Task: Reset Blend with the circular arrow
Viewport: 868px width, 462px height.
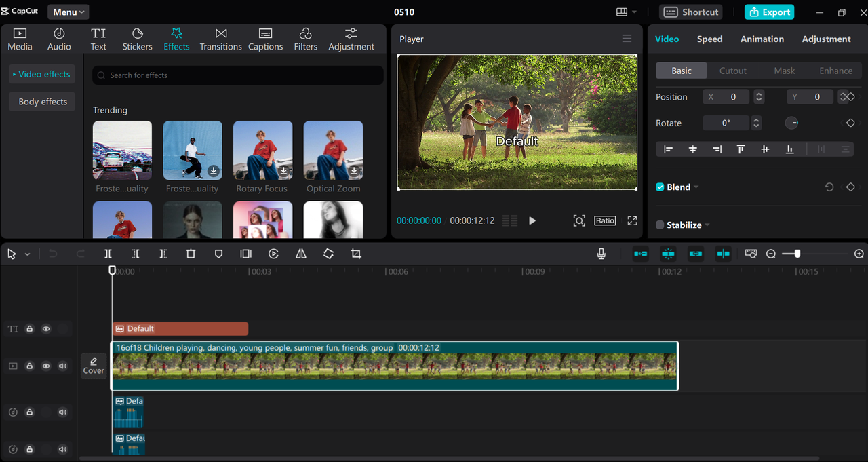Action: click(x=829, y=187)
